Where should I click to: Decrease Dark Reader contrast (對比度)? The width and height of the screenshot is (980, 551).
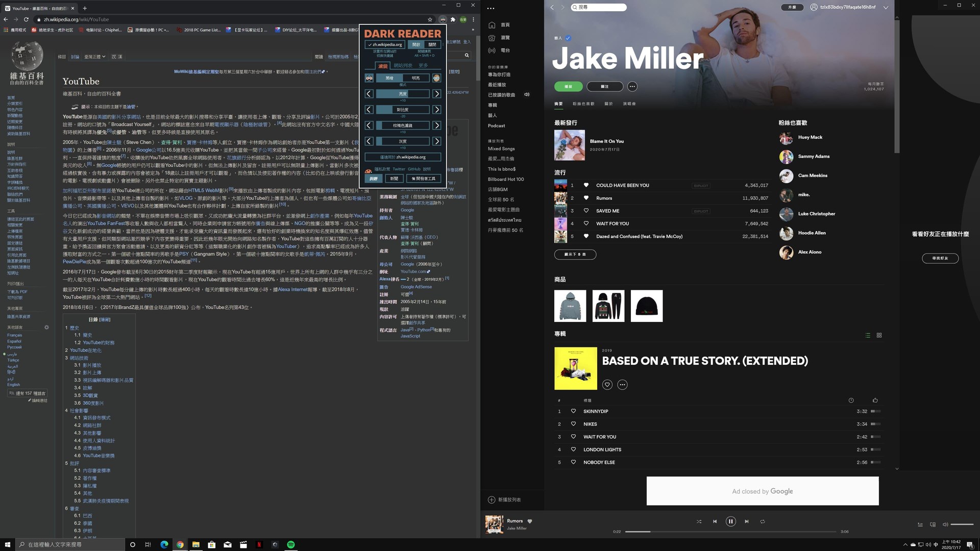(x=369, y=110)
